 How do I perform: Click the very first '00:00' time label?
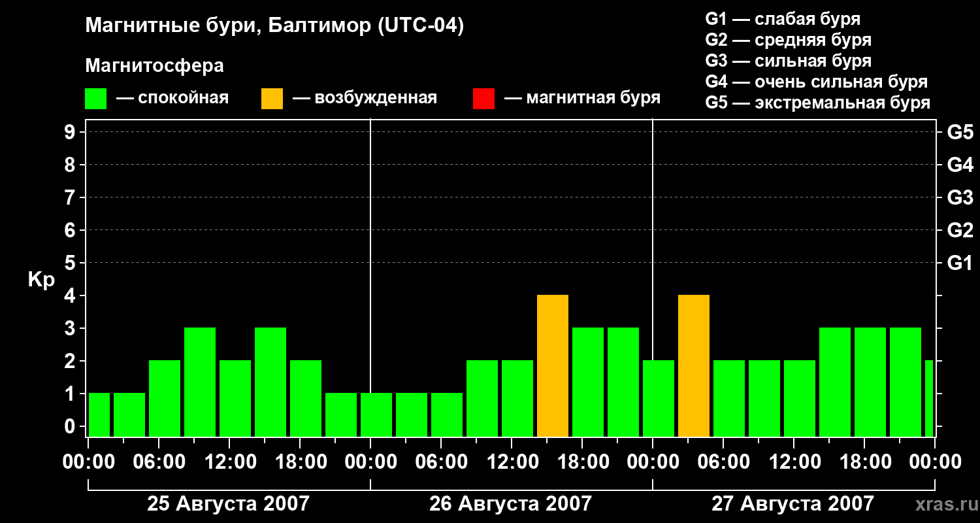88,462
